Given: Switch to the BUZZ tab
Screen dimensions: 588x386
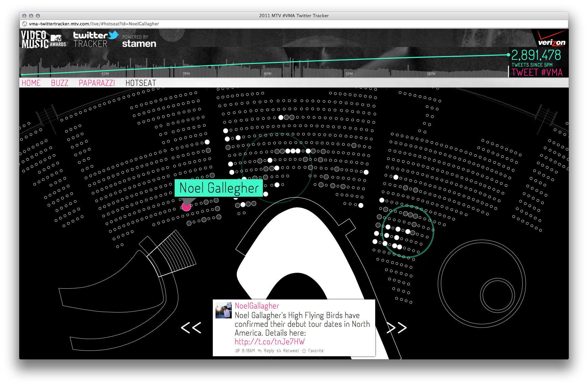Looking at the screenshot, I should point(60,83).
